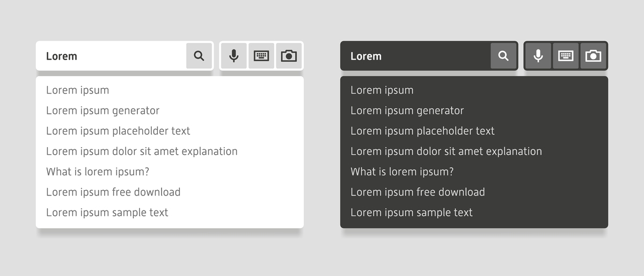
Task: Select "Lorem ipsum placeholder text" in dark list
Action: pos(422,131)
